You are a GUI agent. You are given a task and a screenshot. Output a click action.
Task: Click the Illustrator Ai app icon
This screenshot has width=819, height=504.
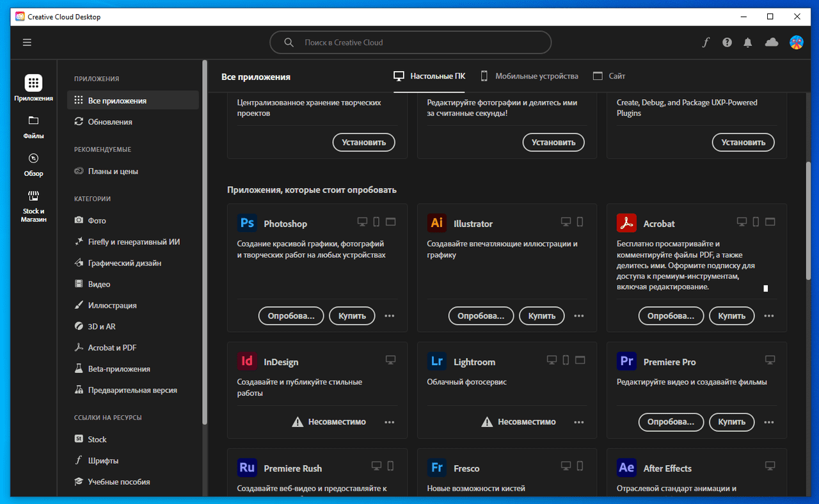437,223
